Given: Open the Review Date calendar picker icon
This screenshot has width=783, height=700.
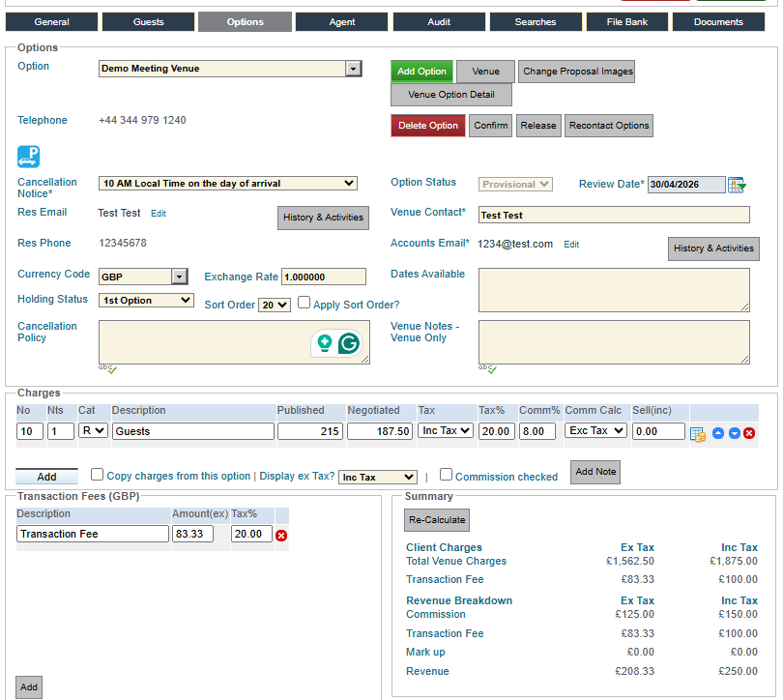Looking at the screenshot, I should coord(737,185).
